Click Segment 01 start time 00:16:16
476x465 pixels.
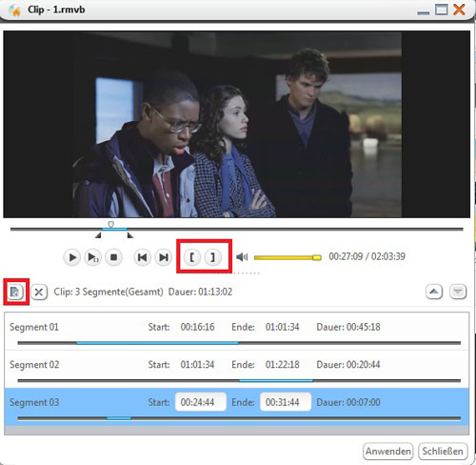coord(197,327)
